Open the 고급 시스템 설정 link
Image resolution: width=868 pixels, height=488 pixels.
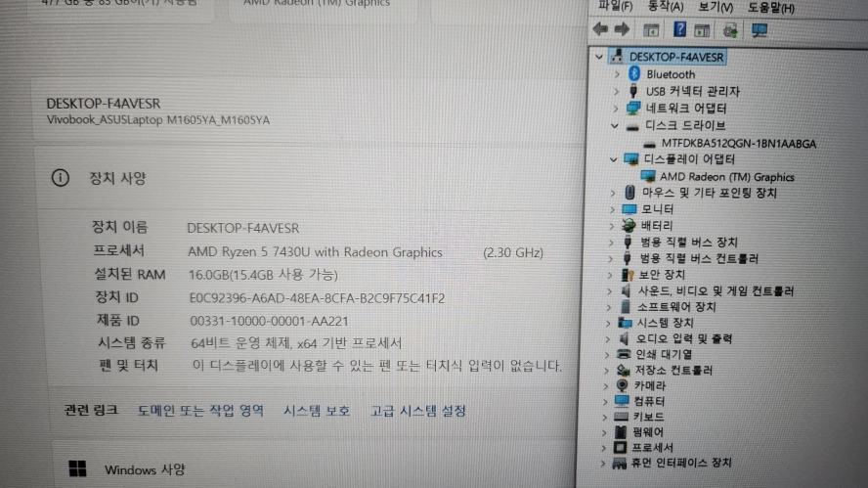click(418, 411)
